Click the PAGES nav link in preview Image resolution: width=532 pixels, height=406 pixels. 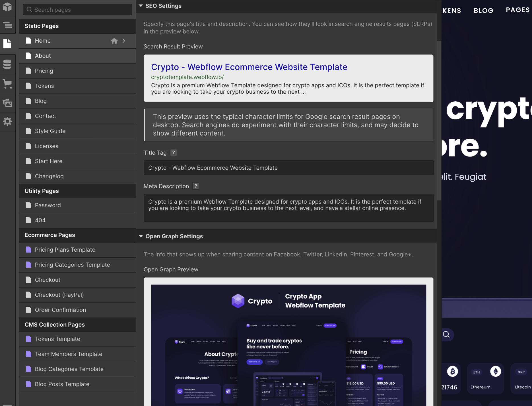tap(518, 10)
